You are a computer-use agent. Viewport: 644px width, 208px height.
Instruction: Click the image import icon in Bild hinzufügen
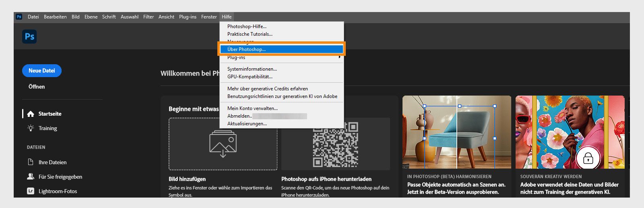point(223,144)
